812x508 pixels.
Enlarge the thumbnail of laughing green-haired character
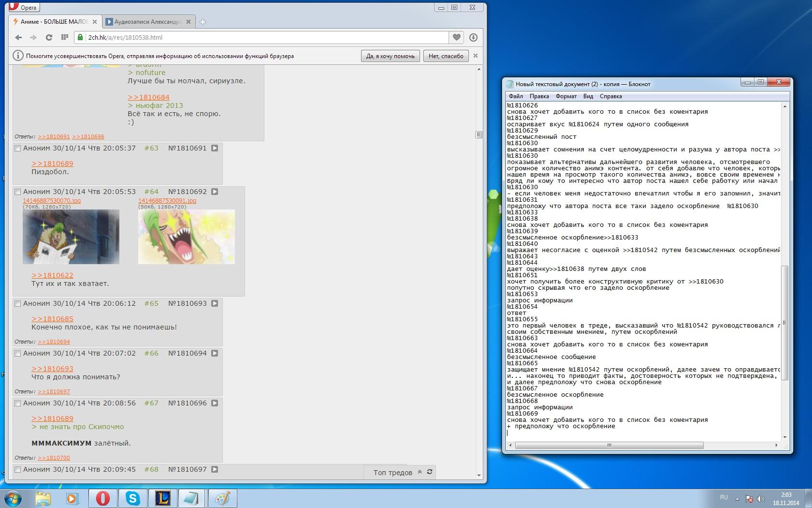(186, 237)
